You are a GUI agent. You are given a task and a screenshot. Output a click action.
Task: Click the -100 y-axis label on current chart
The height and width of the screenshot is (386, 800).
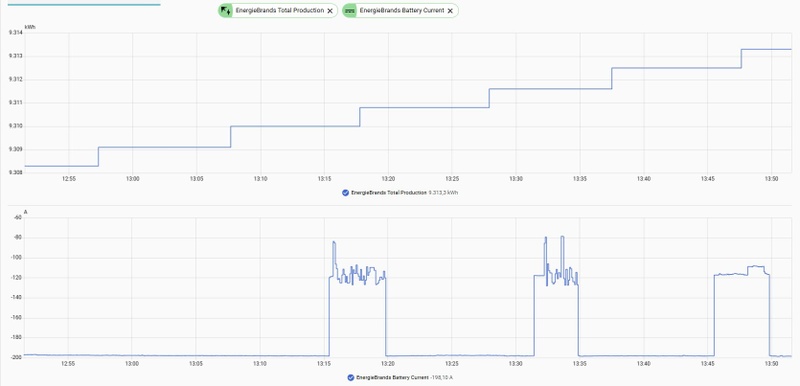coord(17,258)
